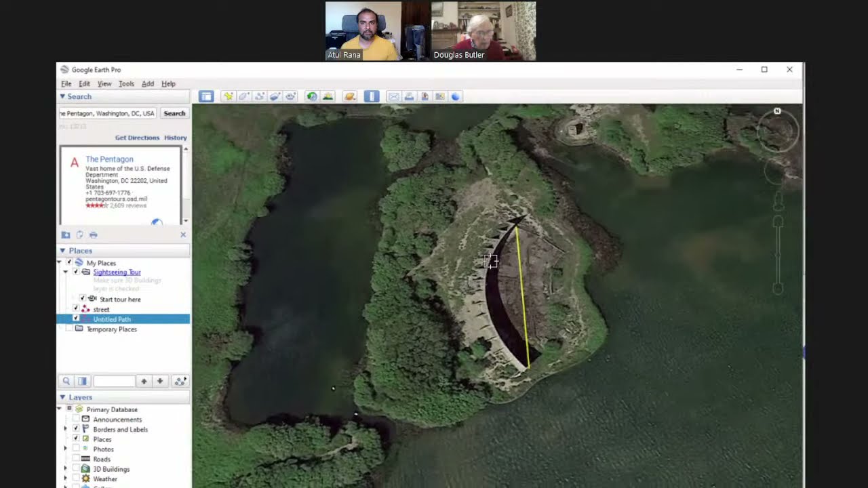Click the Get Directions link
Screen dimensions: 868x488
tap(137, 138)
